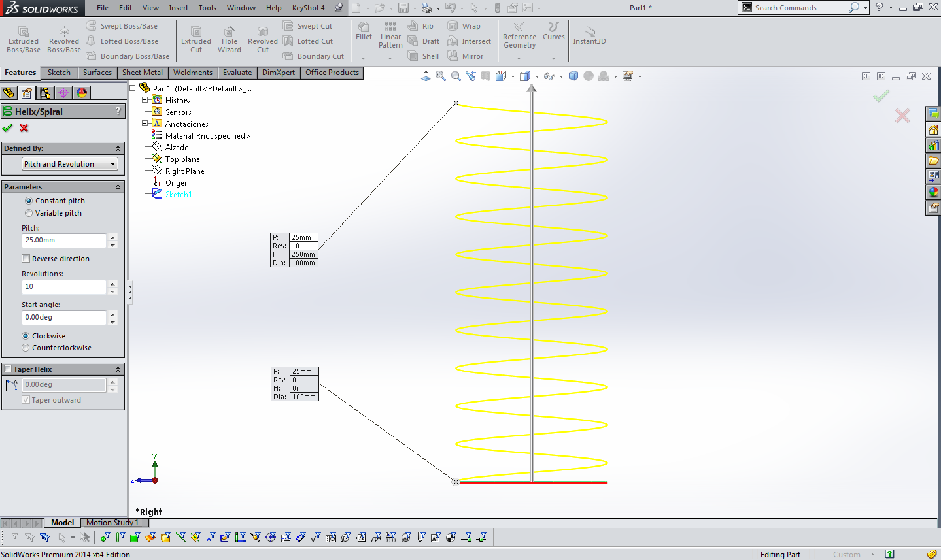Open the Defined By dropdown
The image size is (941, 560).
click(x=69, y=163)
